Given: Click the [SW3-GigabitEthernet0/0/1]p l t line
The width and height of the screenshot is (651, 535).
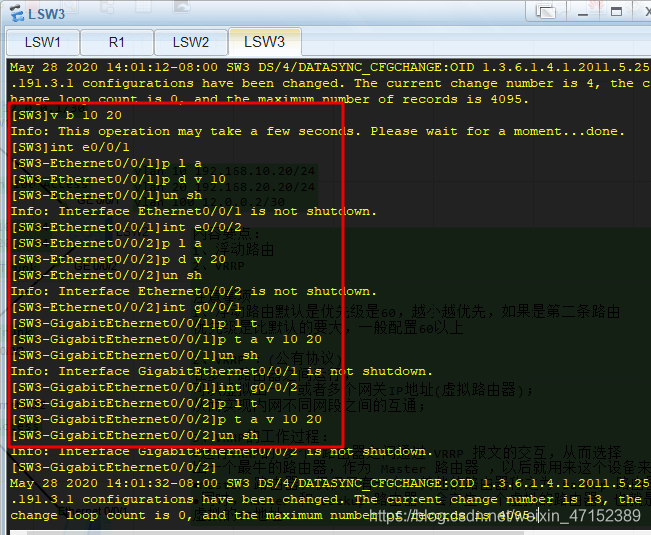Looking at the screenshot, I should (x=135, y=323).
